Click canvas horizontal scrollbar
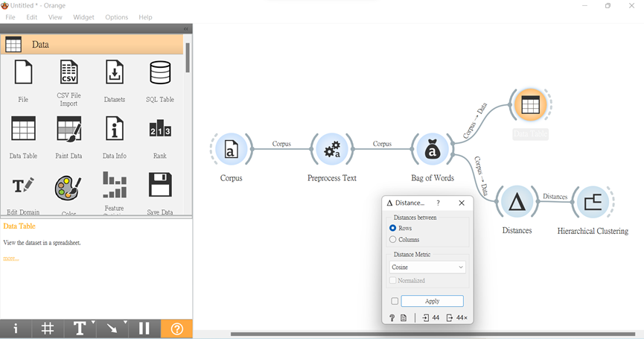This screenshot has width=644, height=339. [433, 334]
